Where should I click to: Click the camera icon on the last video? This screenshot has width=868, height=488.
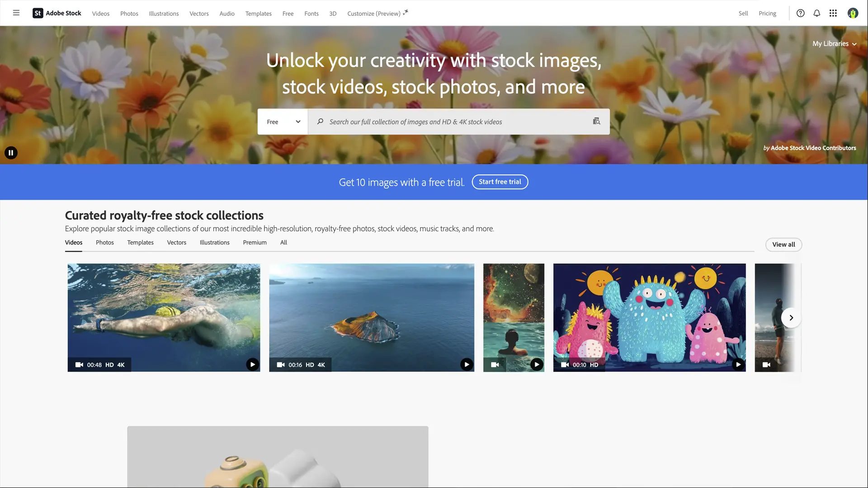(x=766, y=365)
